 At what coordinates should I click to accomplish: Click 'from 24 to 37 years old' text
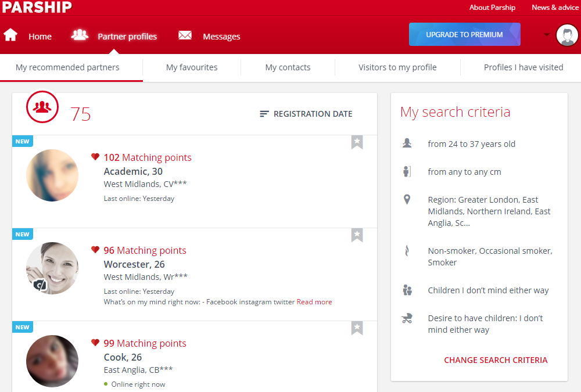pos(471,144)
